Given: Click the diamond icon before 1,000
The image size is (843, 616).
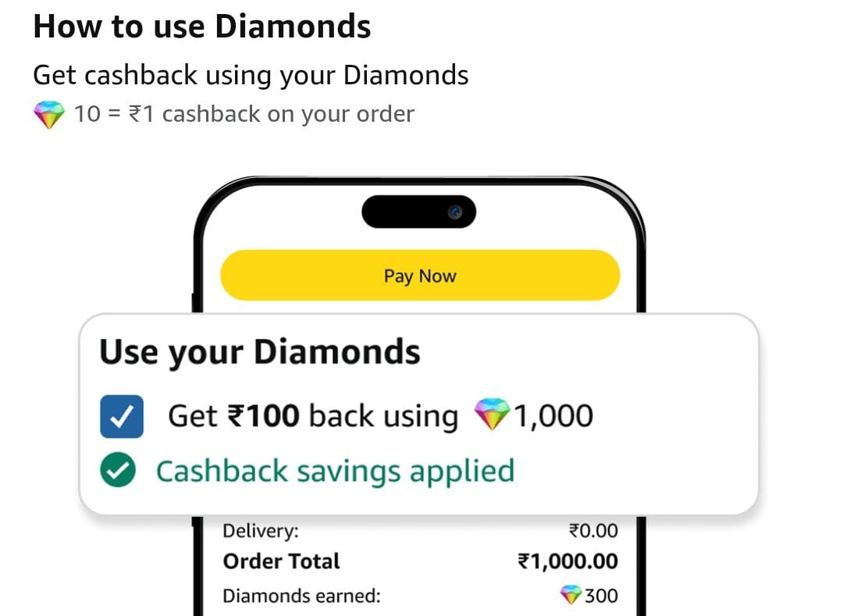Looking at the screenshot, I should coord(492,415).
